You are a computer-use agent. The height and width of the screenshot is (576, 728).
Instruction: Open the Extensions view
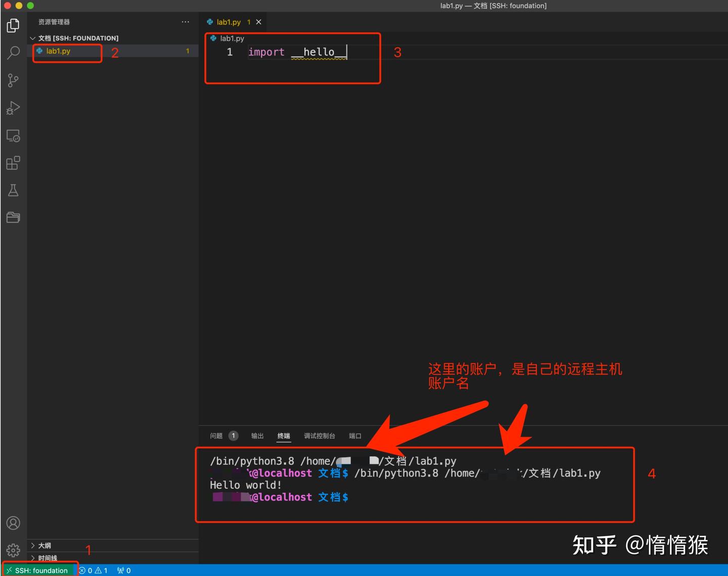tap(13, 163)
